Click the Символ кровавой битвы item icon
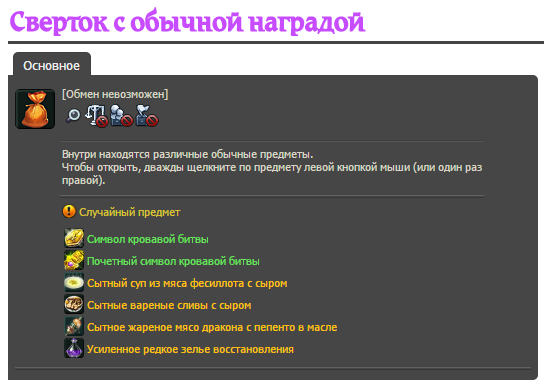This screenshot has height=385, width=544. 74,238
